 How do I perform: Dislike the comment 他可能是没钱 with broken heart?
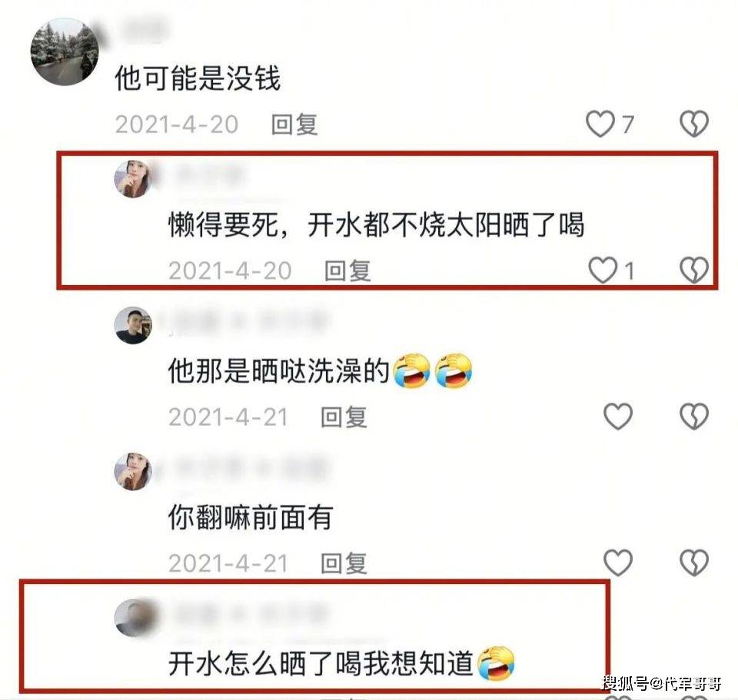(x=693, y=124)
